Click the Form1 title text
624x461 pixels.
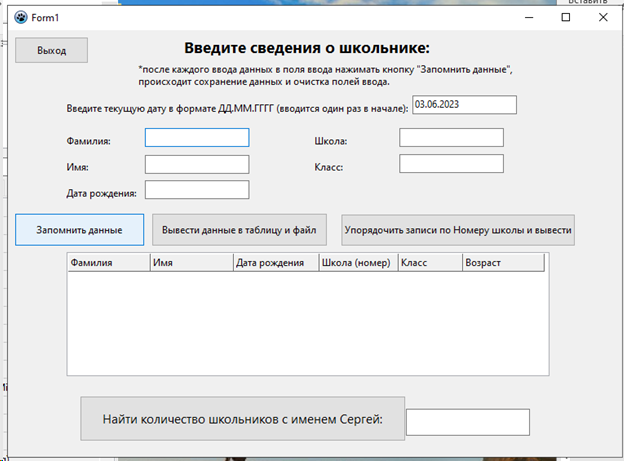(45, 18)
